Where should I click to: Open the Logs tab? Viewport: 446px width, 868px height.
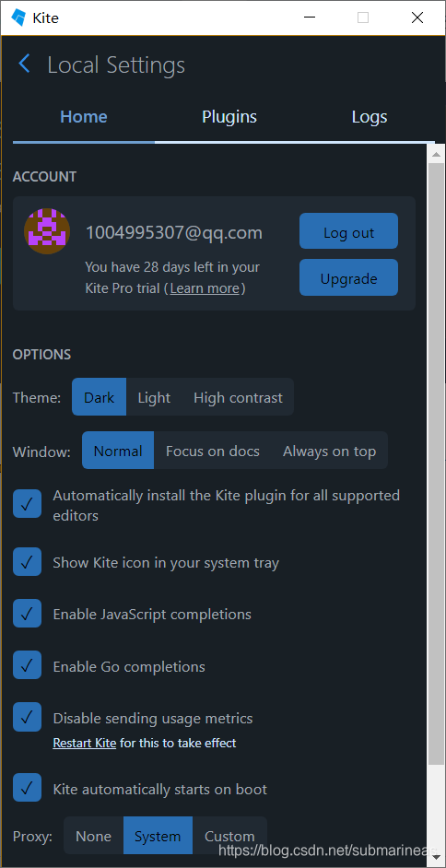370,117
